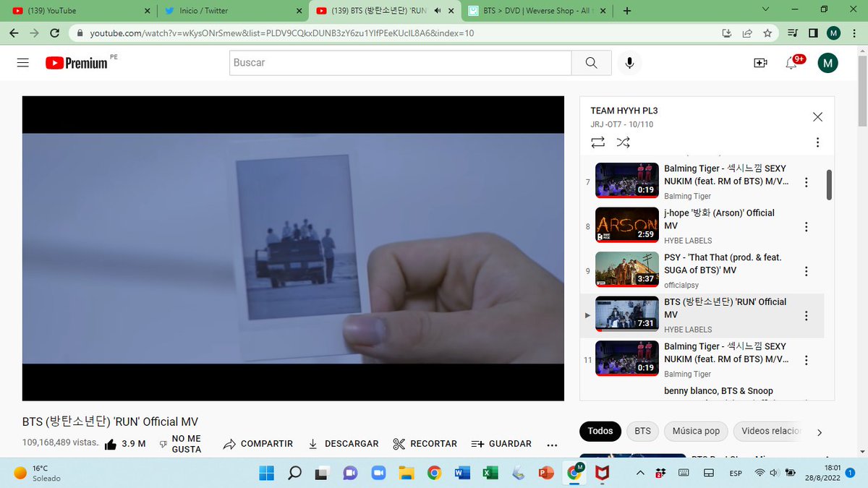The width and height of the screenshot is (868, 488).
Task: Go back in browser history
Action: coord(14,33)
